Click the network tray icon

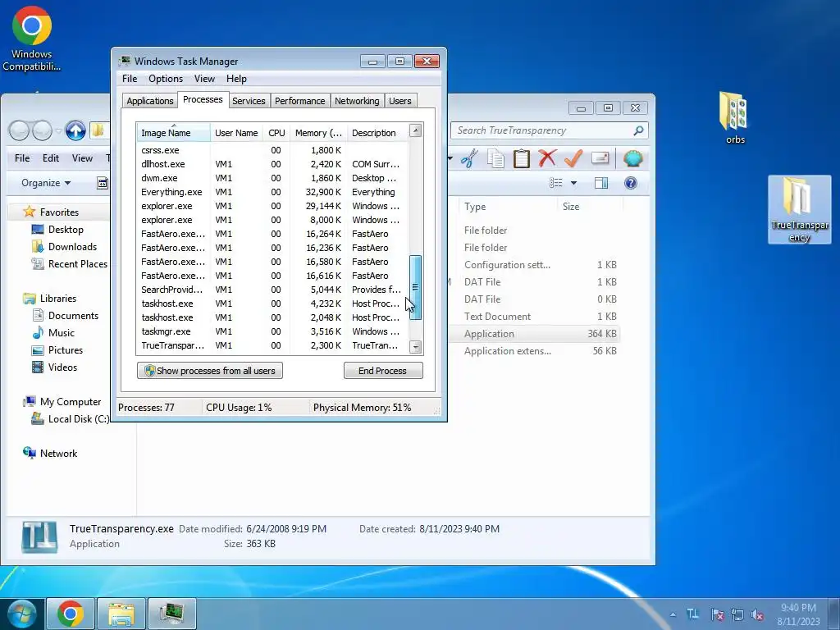737,614
